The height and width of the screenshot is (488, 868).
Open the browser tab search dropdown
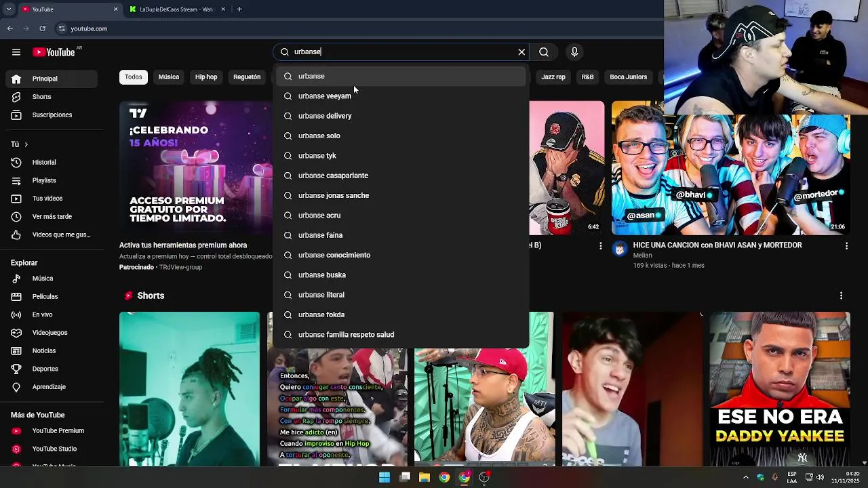tap(9, 9)
